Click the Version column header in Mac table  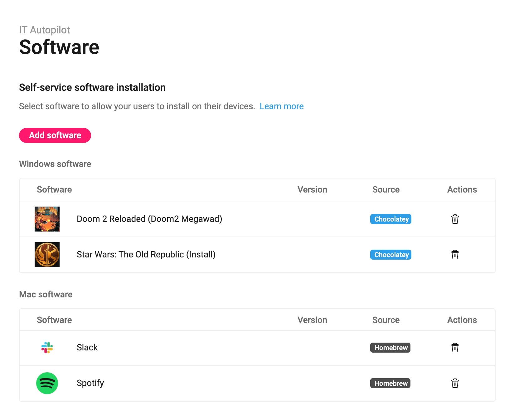click(x=312, y=320)
